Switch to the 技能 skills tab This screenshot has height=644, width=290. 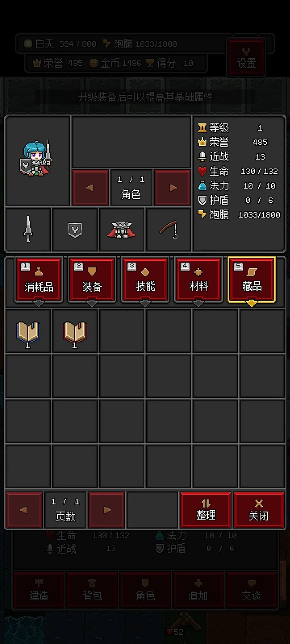145,280
